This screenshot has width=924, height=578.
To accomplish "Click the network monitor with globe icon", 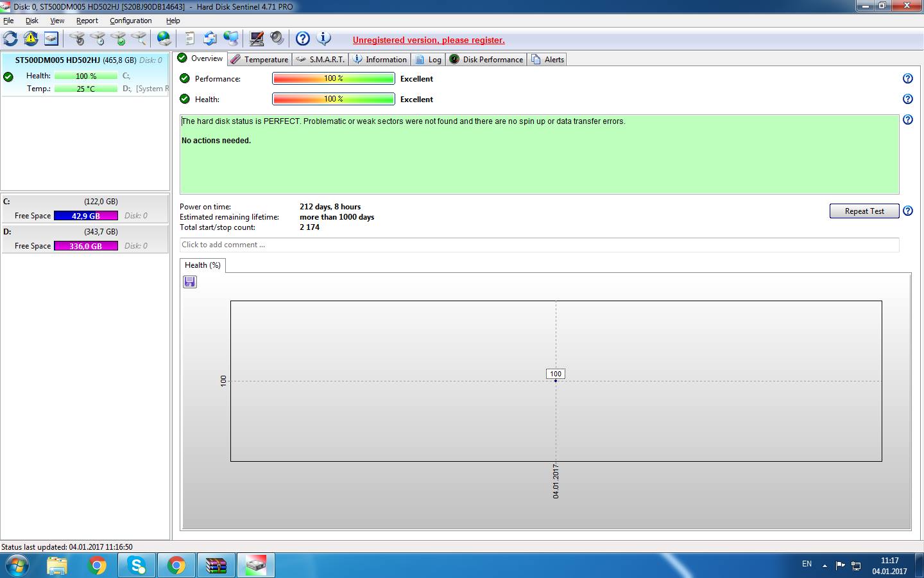I will [231, 39].
